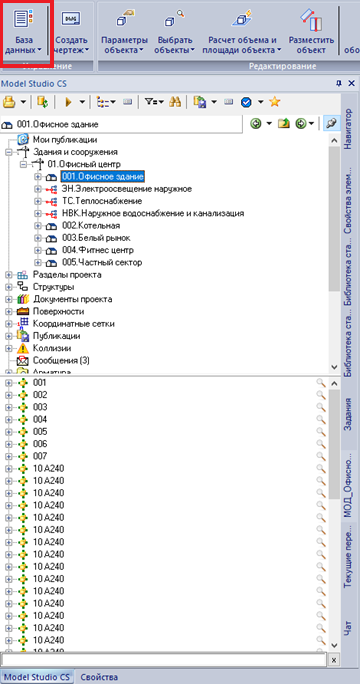Click the search field at panel bottom

[164, 660]
